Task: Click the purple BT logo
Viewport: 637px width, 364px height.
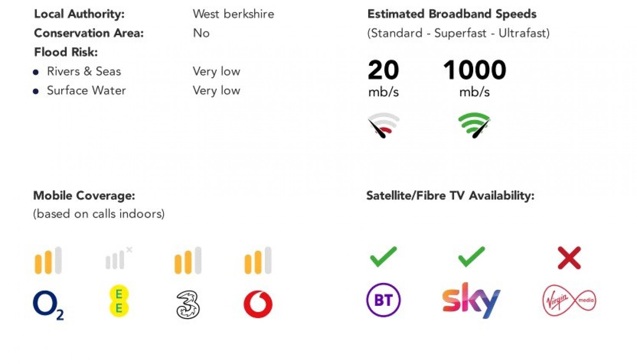Action: 383,300
